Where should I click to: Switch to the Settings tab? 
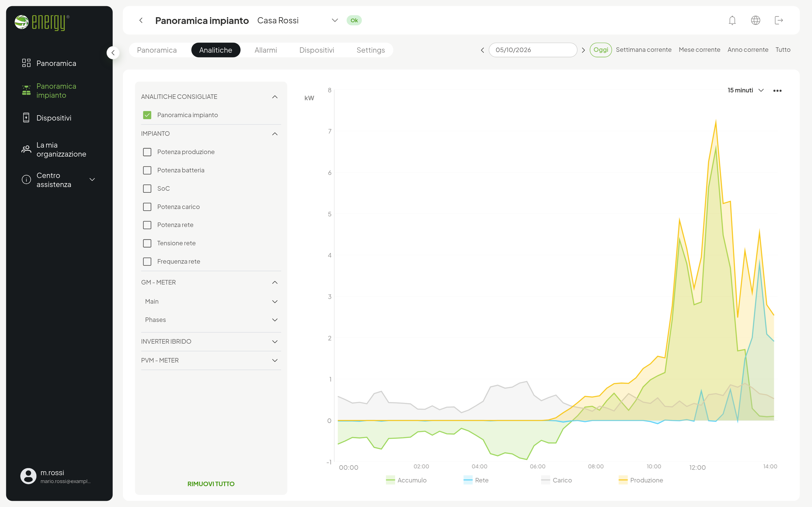(370, 50)
